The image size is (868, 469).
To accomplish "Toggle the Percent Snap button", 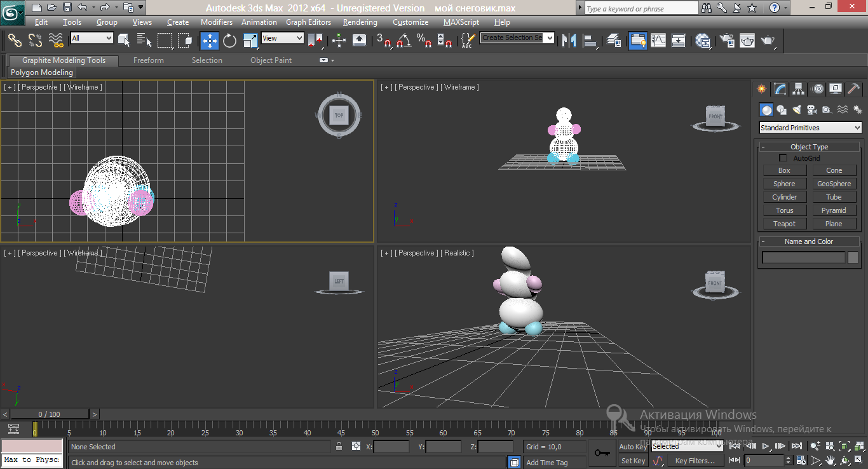I will coord(424,41).
